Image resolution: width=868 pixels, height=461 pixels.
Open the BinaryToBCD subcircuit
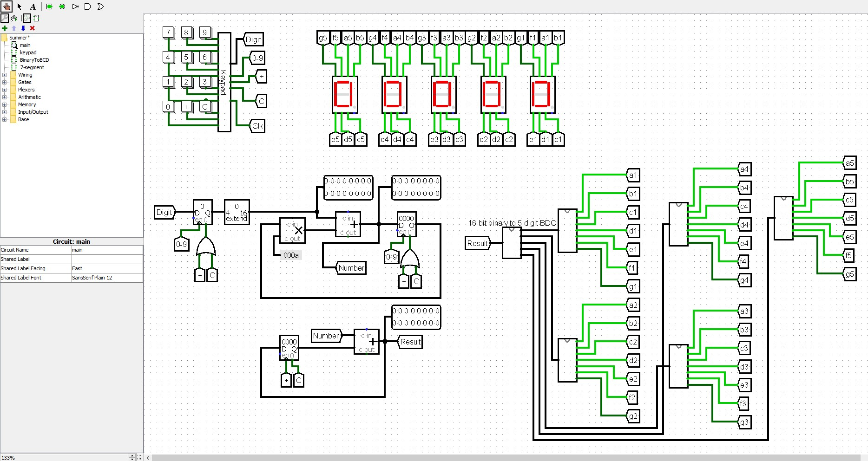click(x=36, y=60)
